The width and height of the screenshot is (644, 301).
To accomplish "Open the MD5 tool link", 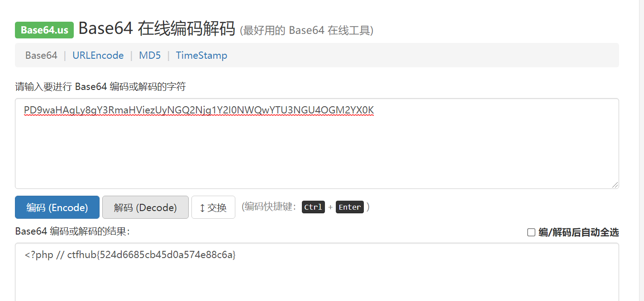I will coord(150,55).
